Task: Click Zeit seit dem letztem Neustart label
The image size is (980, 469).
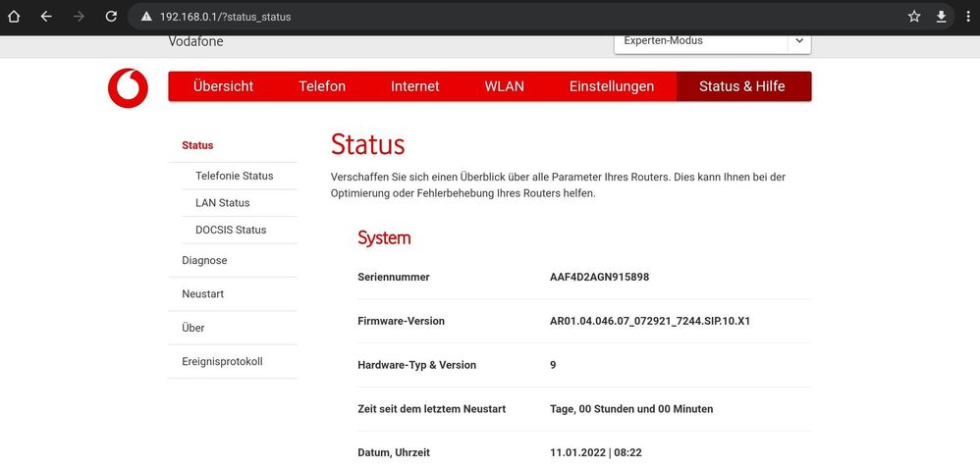Action: coord(432,409)
